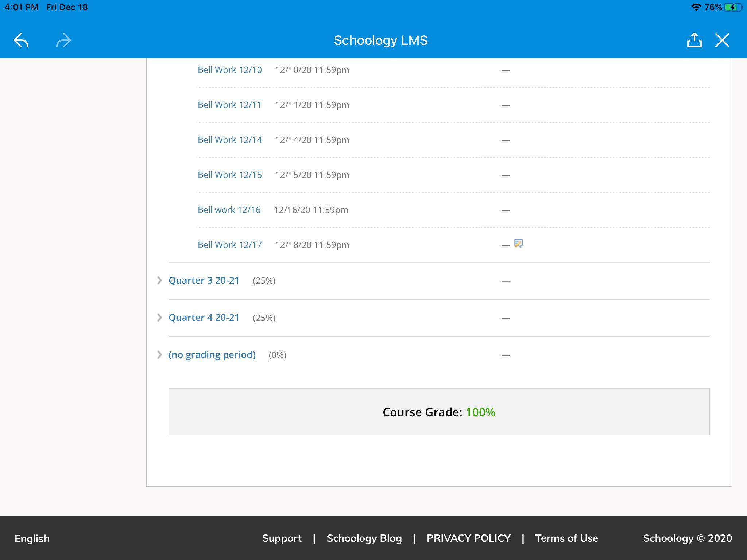This screenshot has width=747, height=560.
Task: Open the Schoology Blog footer link
Action: 364,538
